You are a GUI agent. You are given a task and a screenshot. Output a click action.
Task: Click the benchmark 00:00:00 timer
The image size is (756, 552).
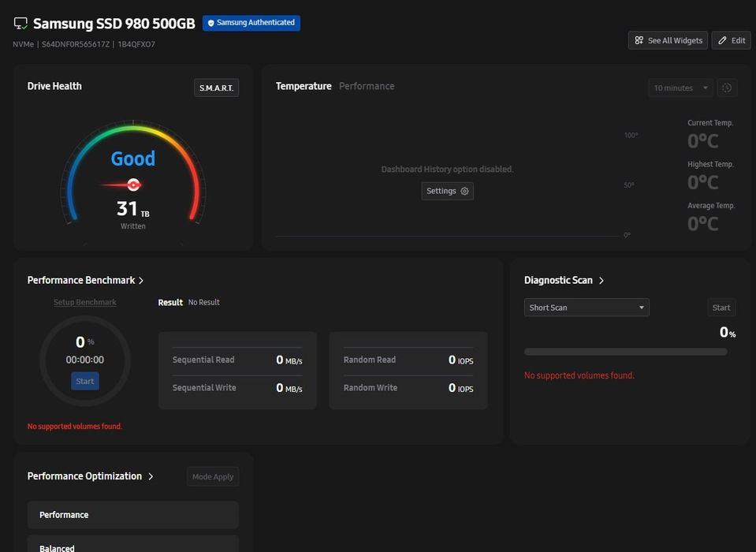coord(85,360)
